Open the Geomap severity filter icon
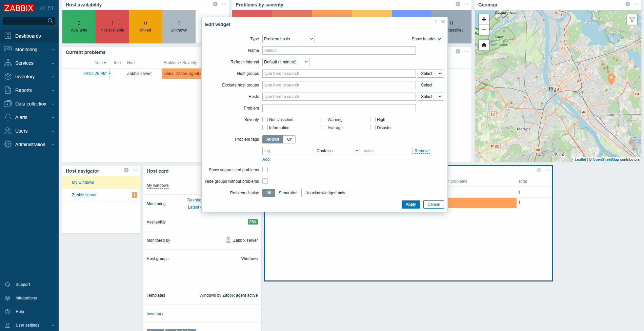Screen dimensions: 644x331 632,20
